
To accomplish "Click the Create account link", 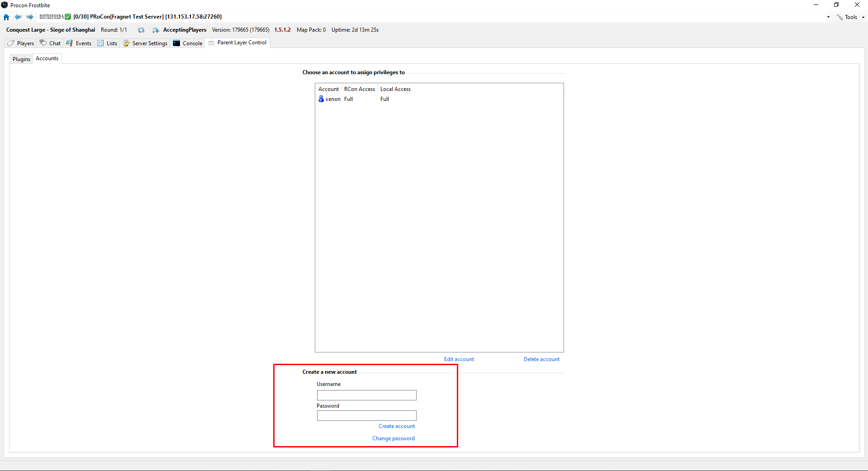I will coord(397,426).
